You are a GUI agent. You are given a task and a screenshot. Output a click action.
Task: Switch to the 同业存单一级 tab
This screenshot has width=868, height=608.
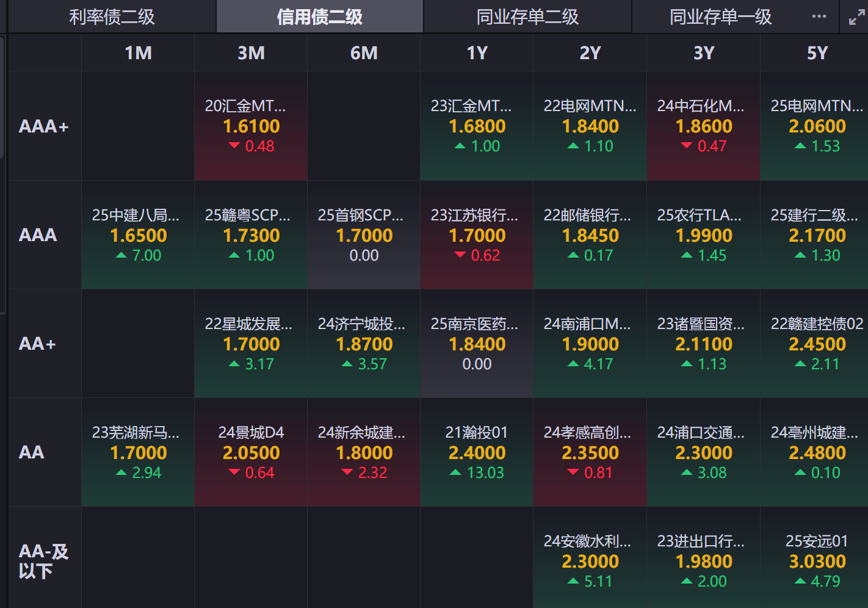pos(720,16)
